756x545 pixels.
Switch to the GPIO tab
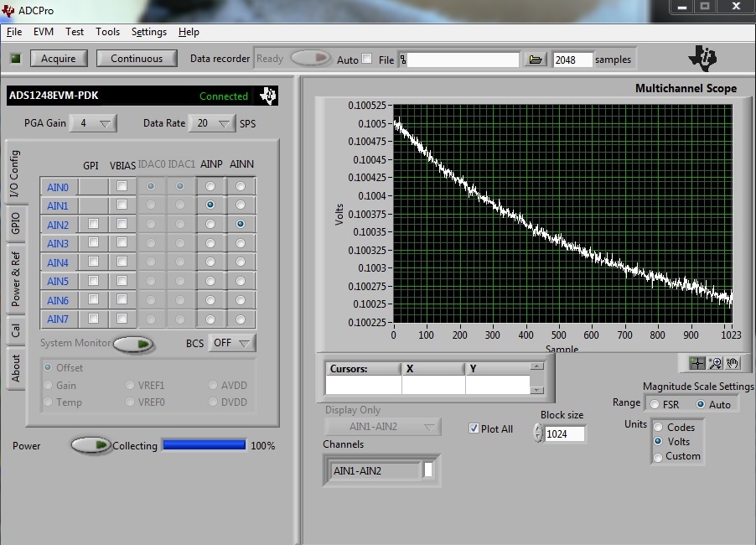point(15,223)
